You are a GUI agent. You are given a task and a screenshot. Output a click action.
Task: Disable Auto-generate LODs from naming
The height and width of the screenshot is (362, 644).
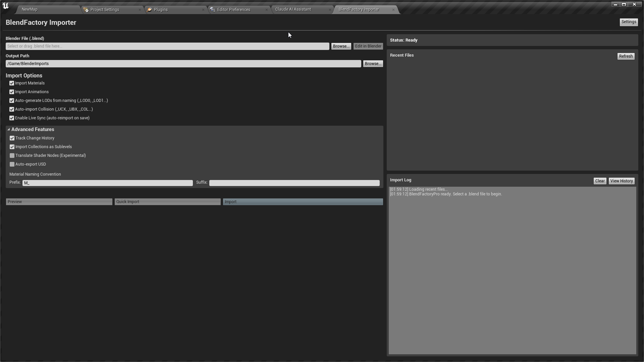coord(12,101)
